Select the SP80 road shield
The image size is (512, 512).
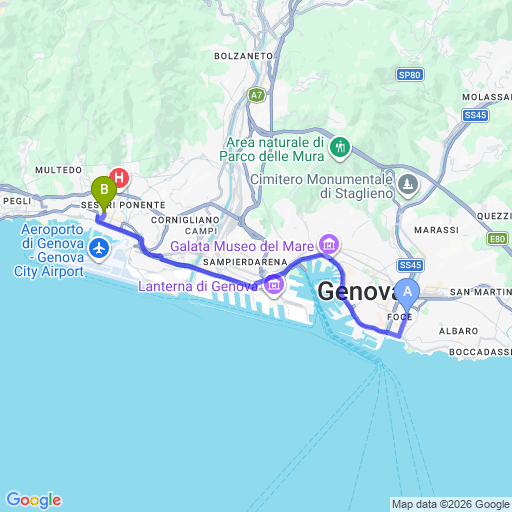point(410,75)
